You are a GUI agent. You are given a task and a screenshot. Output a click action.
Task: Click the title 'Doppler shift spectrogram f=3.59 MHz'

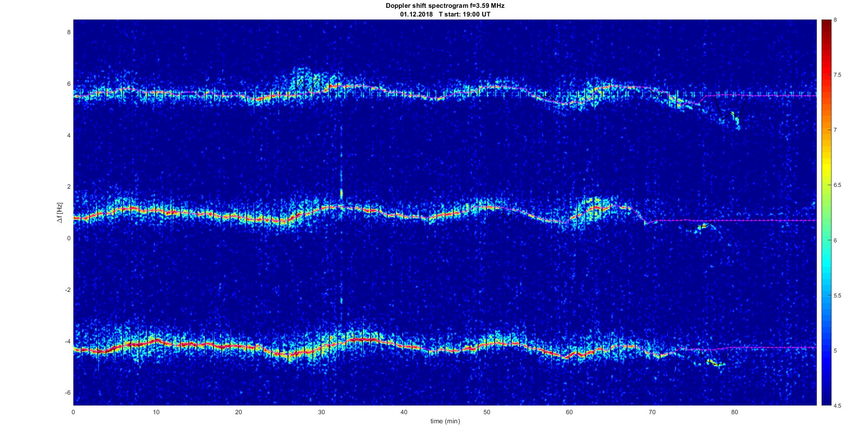[445, 6]
